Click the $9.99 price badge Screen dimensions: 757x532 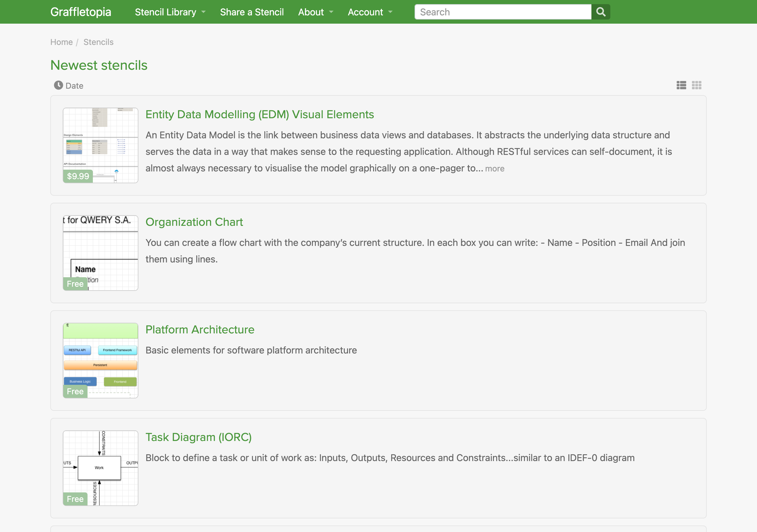[78, 176]
